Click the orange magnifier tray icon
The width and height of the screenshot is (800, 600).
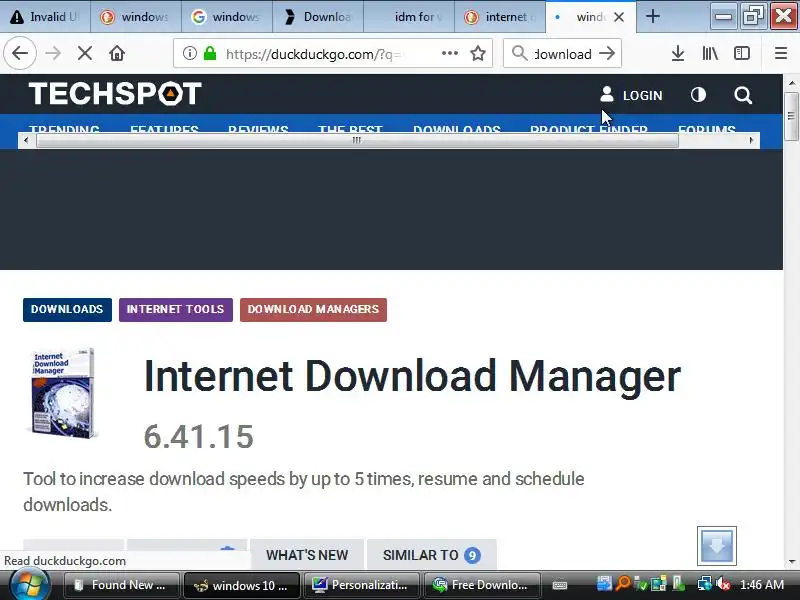tap(622, 584)
